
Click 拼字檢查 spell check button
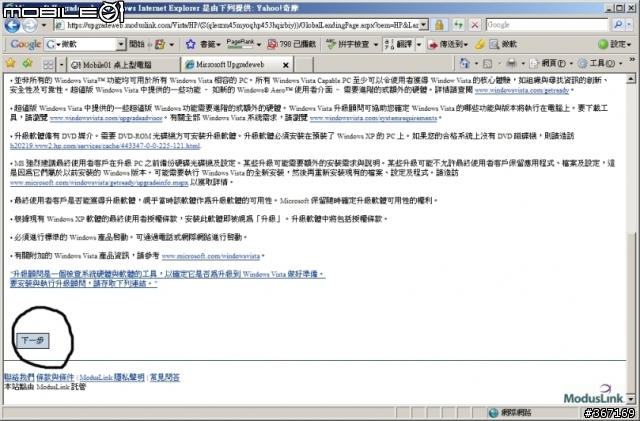348,44
